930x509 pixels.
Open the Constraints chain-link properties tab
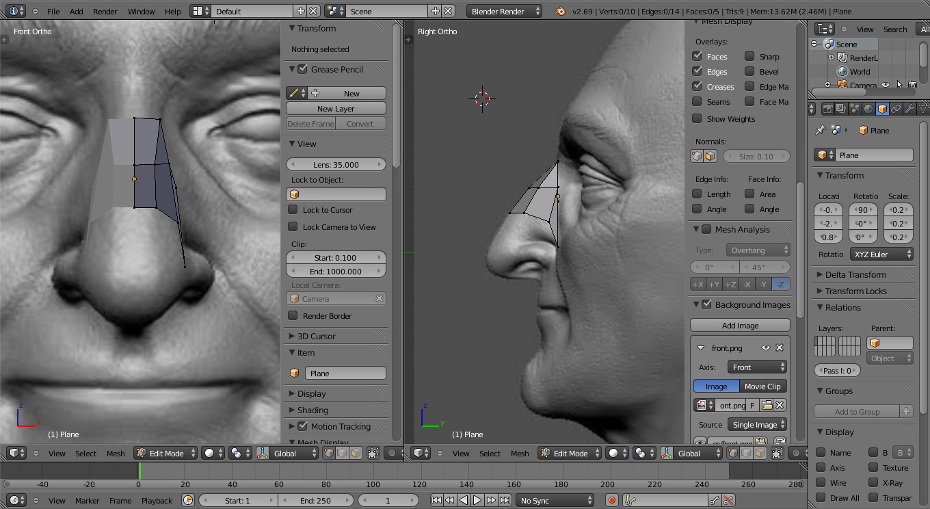(896, 109)
